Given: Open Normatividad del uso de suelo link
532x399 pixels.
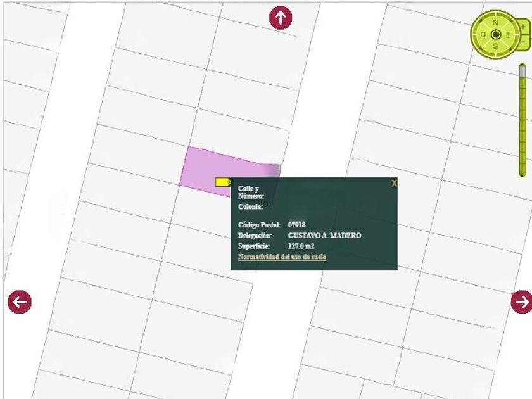Looking at the screenshot, I should (282, 257).
